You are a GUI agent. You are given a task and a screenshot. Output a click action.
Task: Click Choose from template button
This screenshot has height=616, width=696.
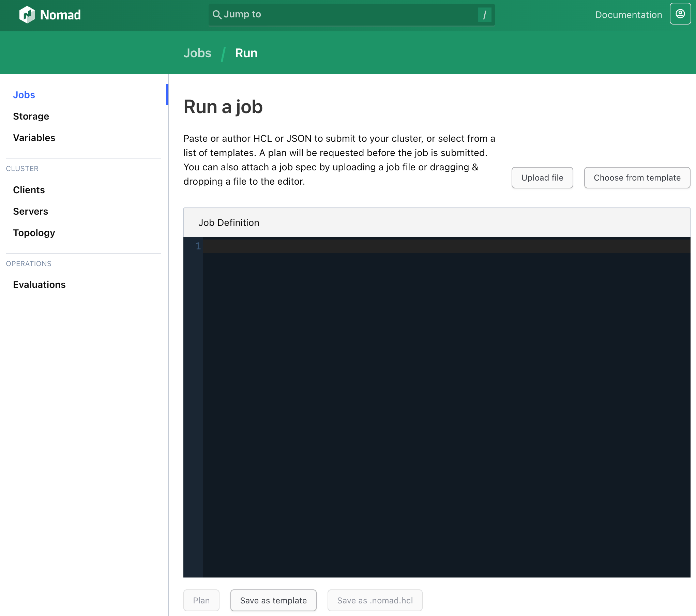(637, 178)
